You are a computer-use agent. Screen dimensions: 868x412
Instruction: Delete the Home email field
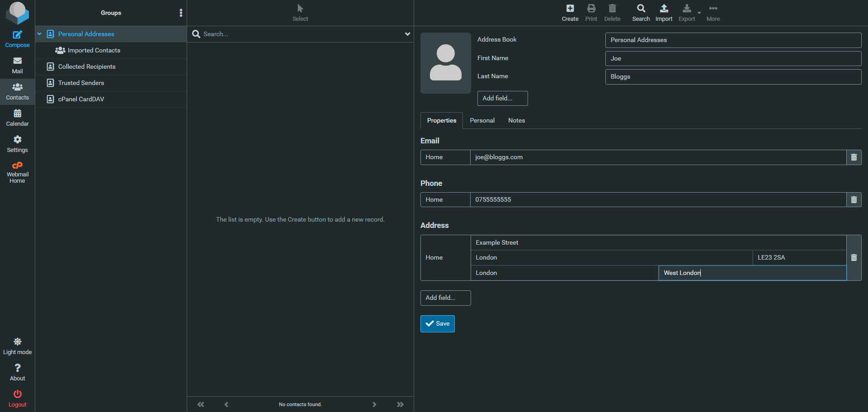854,157
